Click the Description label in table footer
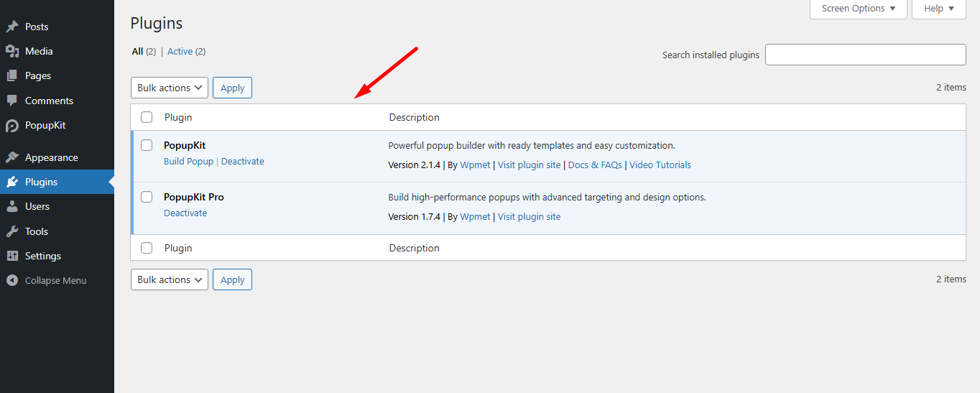The width and height of the screenshot is (980, 393). pos(415,248)
